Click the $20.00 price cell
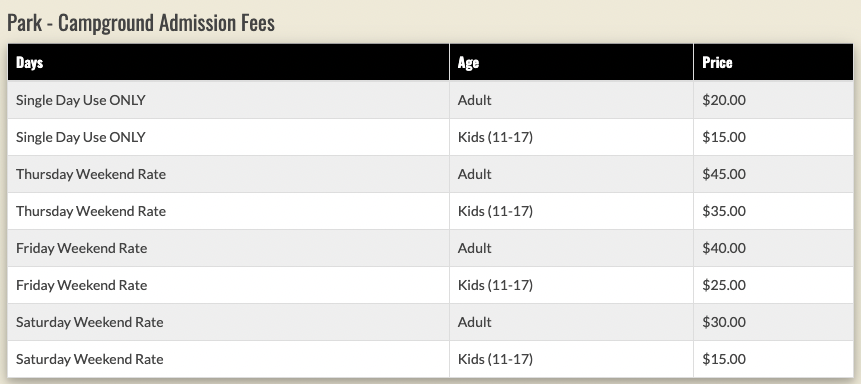 coord(773,100)
